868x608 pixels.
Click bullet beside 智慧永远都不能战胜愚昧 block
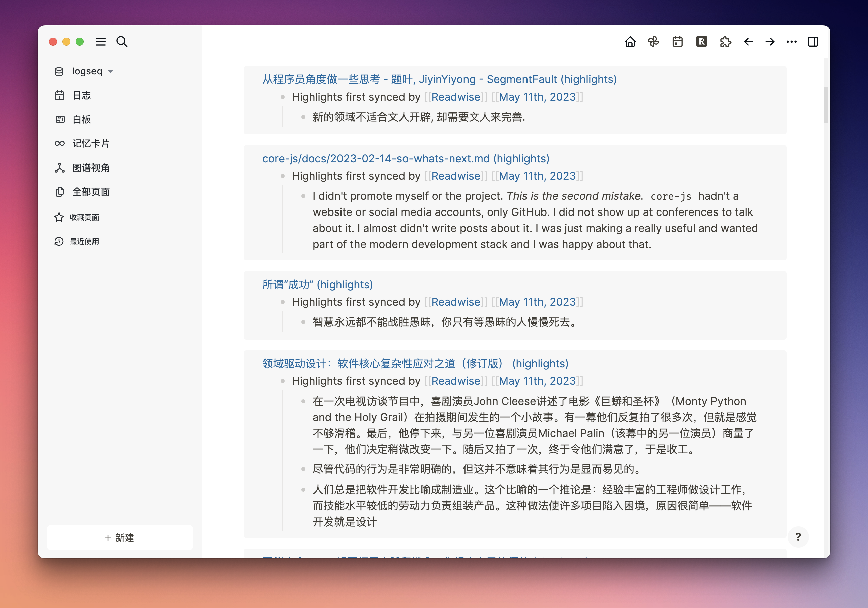(x=303, y=322)
